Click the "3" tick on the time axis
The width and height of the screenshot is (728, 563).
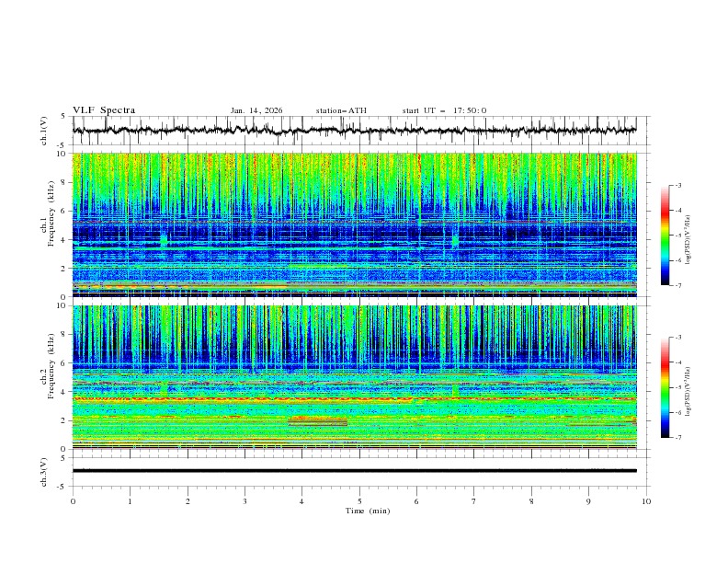click(x=245, y=501)
